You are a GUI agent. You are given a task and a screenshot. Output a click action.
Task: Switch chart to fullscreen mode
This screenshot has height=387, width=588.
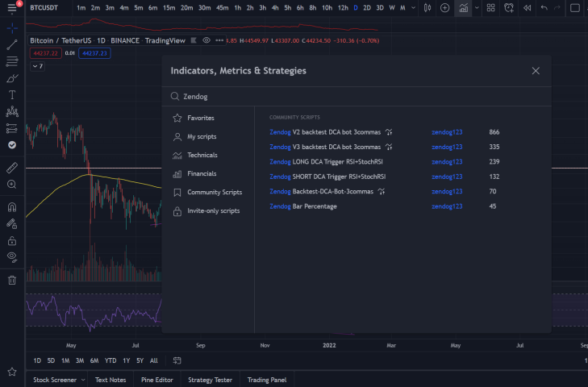[575, 8]
